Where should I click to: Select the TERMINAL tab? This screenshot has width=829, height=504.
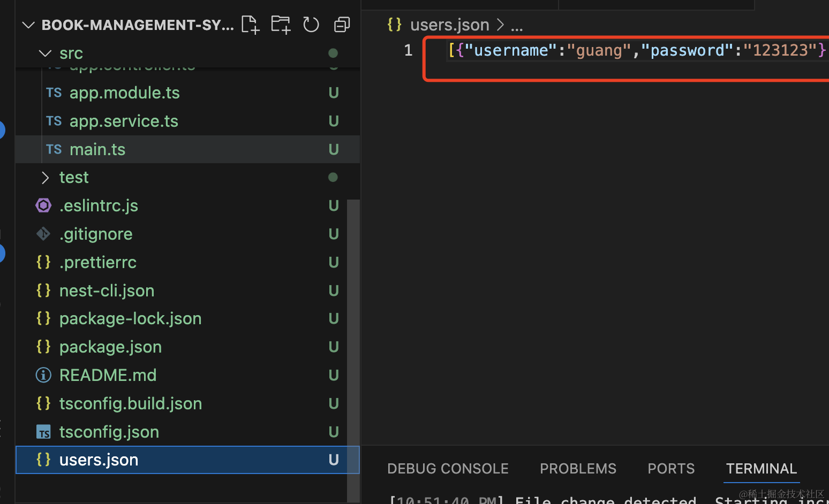click(761, 469)
